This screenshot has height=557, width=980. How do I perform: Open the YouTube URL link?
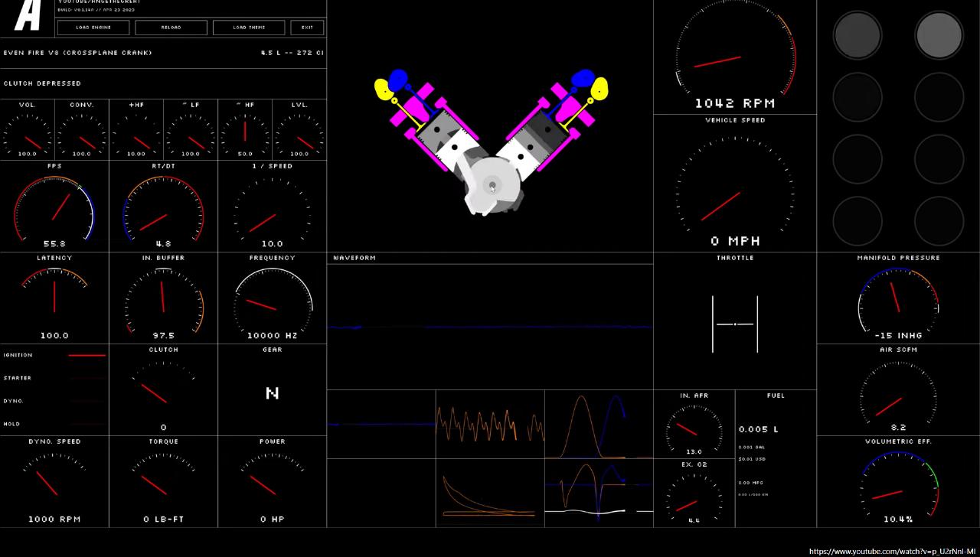892,551
